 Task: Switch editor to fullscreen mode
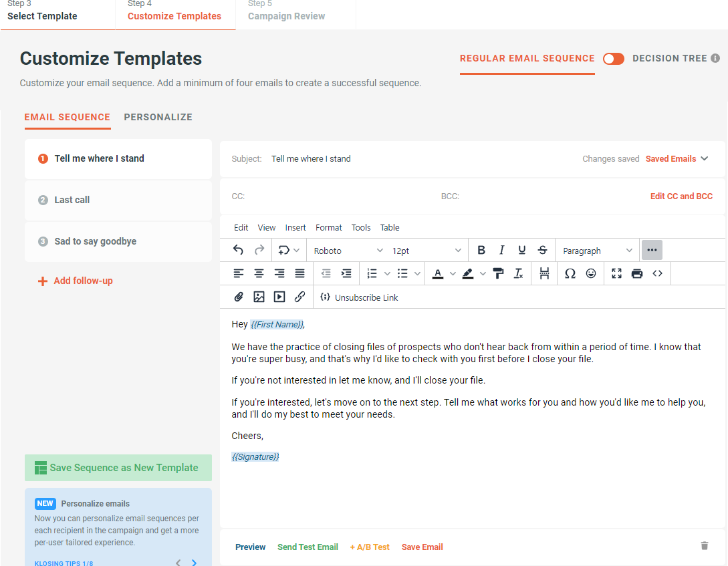click(616, 274)
